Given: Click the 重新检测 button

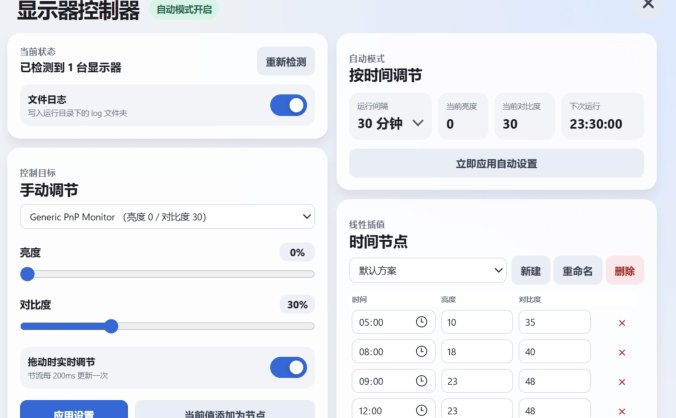Looking at the screenshot, I should (x=286, y=62).
